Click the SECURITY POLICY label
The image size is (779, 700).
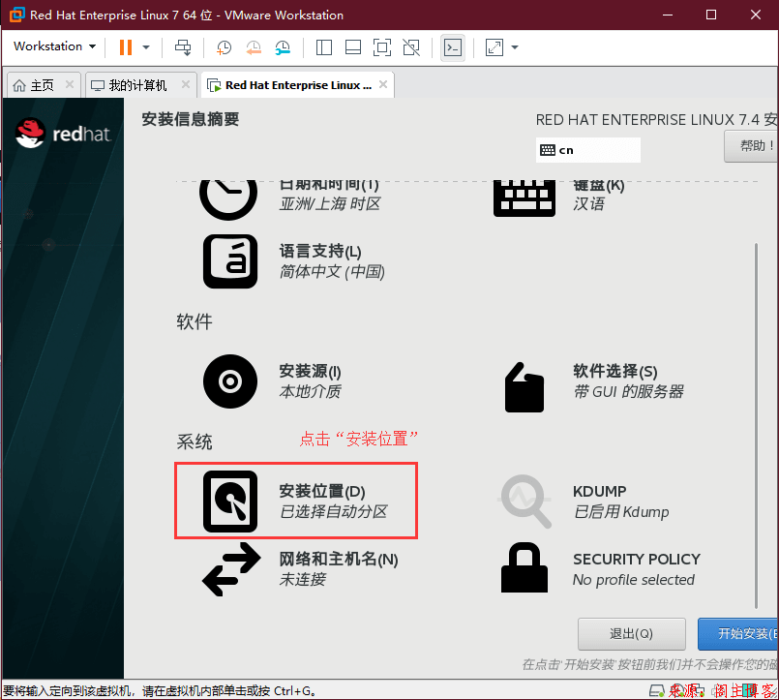[x=637, y=560]
